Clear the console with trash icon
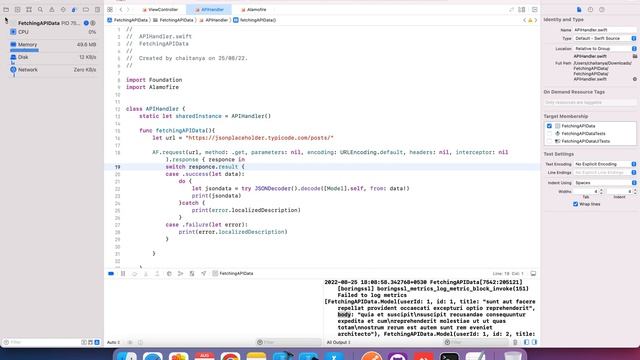This screenshot has width=640, height=360. coord(515,342)
